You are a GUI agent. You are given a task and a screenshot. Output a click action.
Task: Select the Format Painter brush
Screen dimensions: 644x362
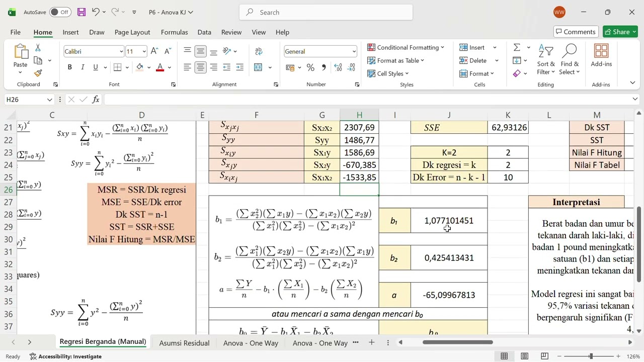tap(38, 73)
